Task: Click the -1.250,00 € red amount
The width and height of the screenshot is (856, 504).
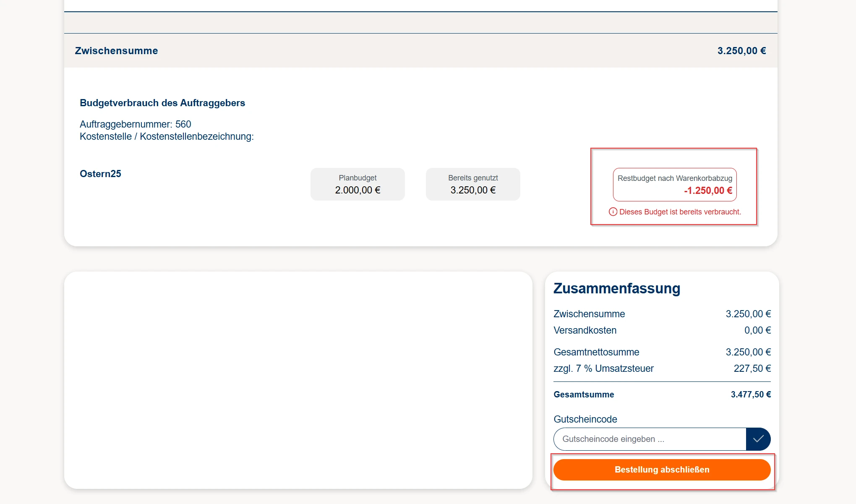Action: pyautogui.click(x=708, y=191)
